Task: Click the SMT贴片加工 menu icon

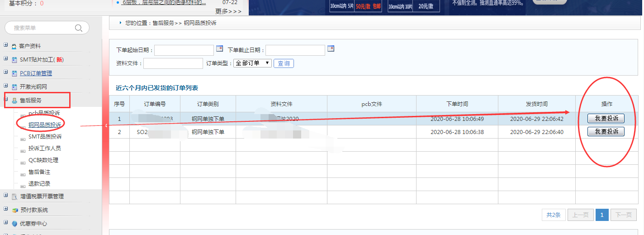Action: coord(14,60)
